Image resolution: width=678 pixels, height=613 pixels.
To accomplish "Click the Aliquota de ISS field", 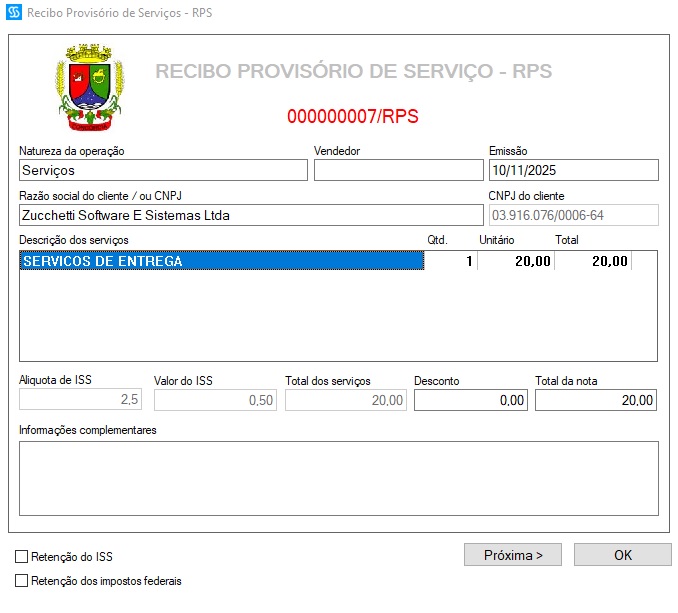I will [x=81, y=400].
